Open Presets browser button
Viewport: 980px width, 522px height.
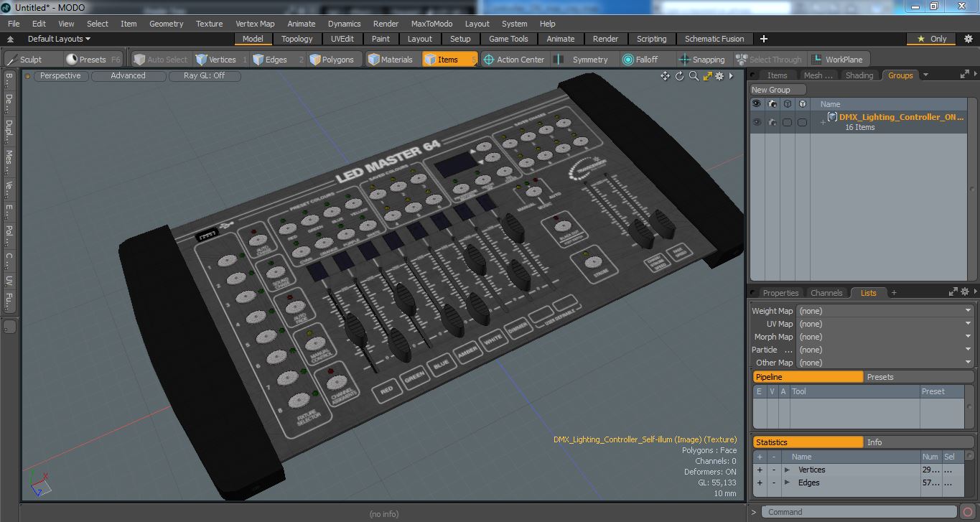[x=92, y=60]
